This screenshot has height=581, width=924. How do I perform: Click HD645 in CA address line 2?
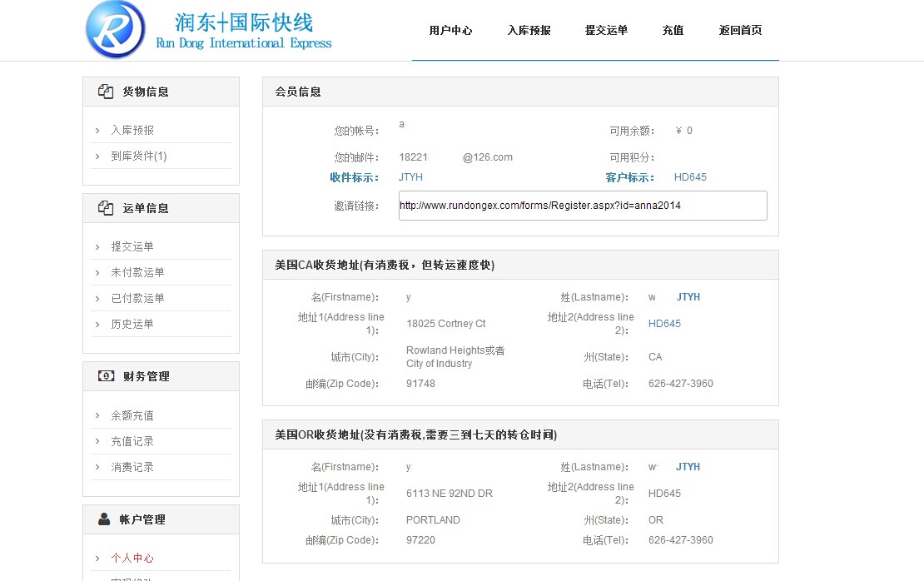tap(664, 324)
